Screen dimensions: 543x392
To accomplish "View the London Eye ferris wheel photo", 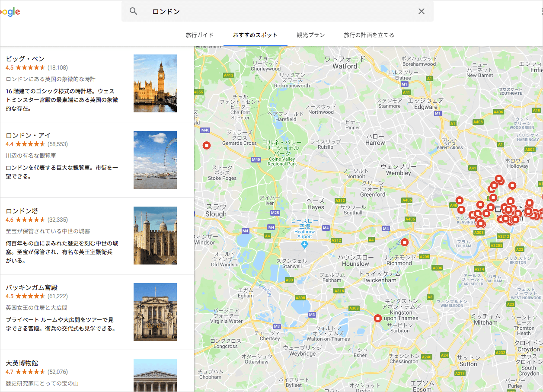I will (155, 160).
